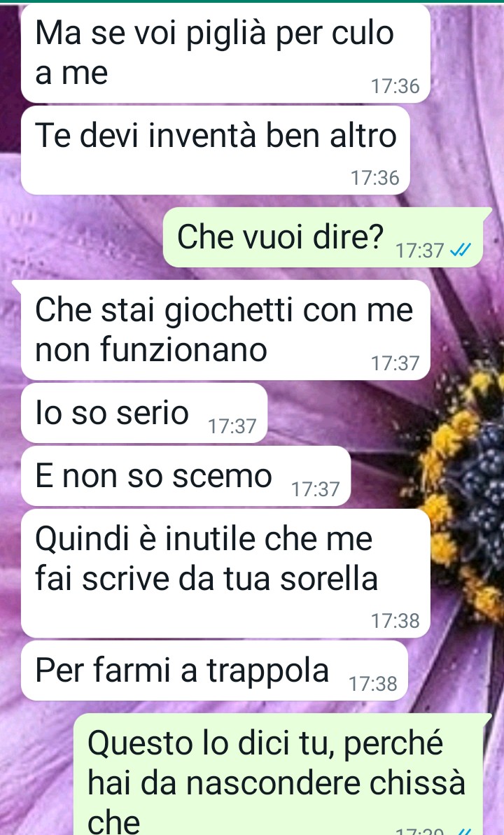The width and height of the screenshot is (504, 835).
Task: Tap the 17:36 timestamp of the "a me" message
Action: [x=395, y=85]
